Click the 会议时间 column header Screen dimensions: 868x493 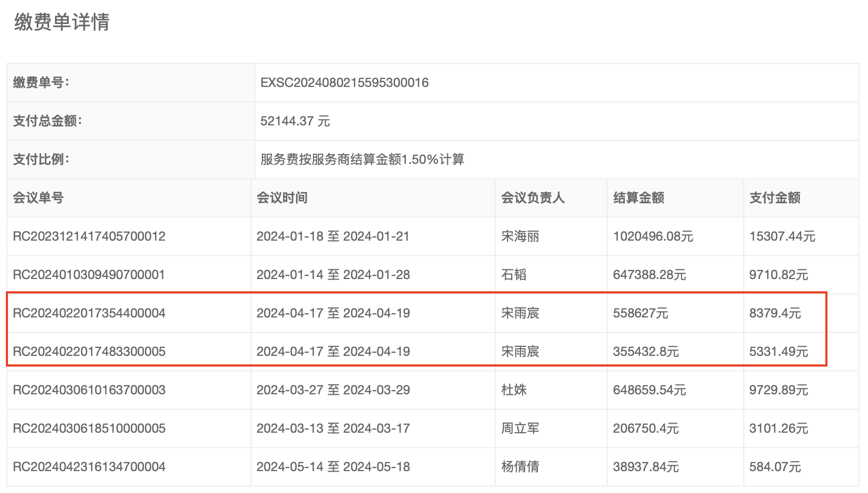pos(282,198)
